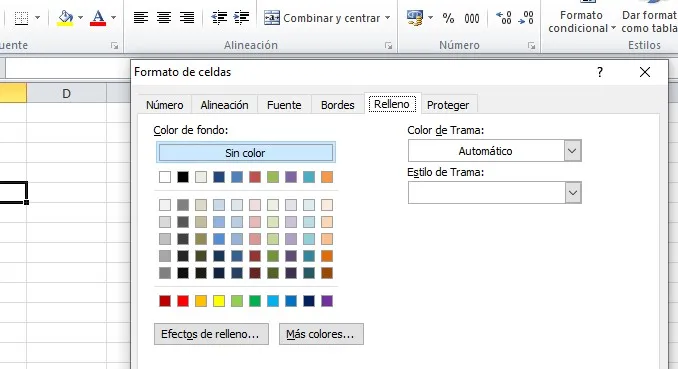Open the borders dropdown arrow
Viewport: 678px width, 369px height.
pos(37,18)
